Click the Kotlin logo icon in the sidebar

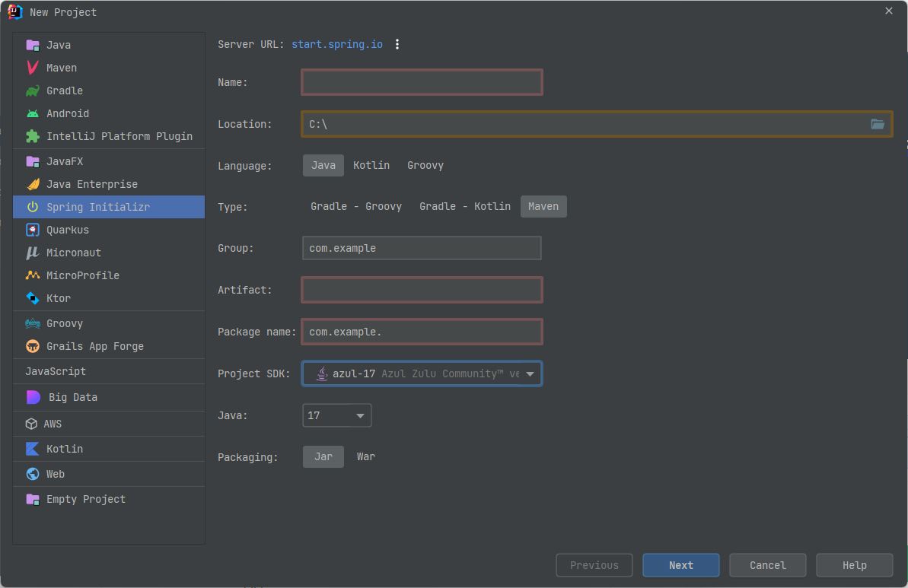pyautogui.click(x=33, y=449)
